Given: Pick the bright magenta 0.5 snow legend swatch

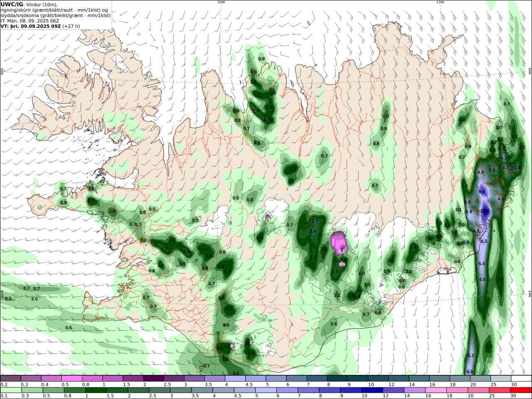Looking at the screenshot, I should [x=71, y=379].
